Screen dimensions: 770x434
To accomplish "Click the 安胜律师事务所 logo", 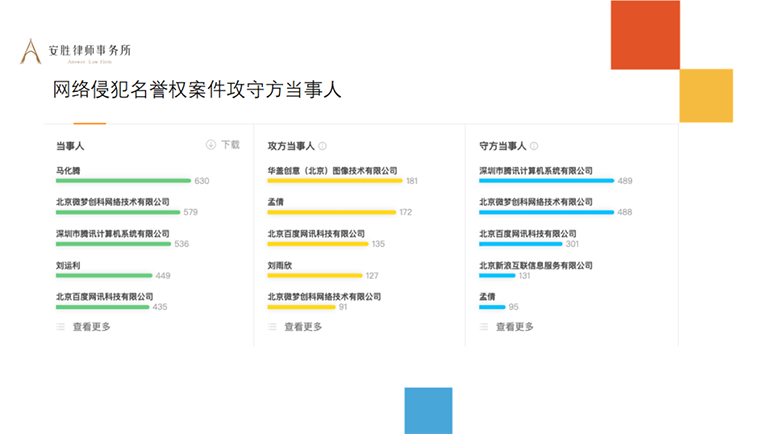I will 75,51.
